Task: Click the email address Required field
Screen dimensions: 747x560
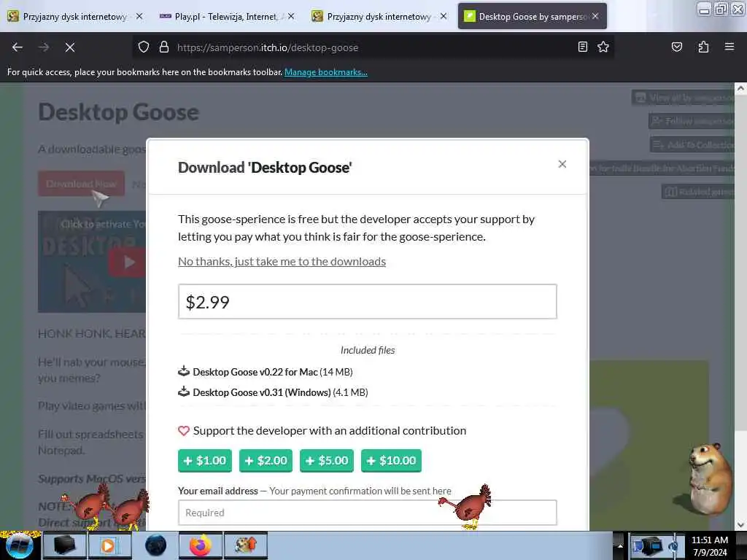Action: point(368,513)
